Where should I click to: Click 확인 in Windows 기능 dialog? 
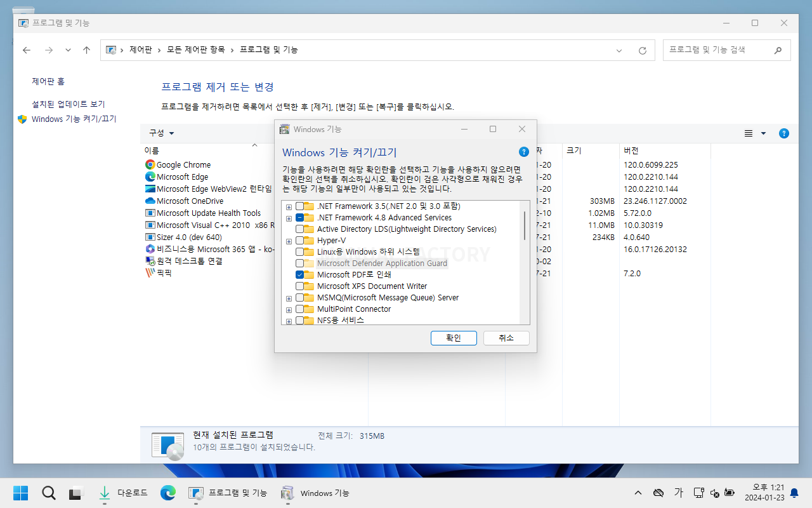(x=454, y=338)
